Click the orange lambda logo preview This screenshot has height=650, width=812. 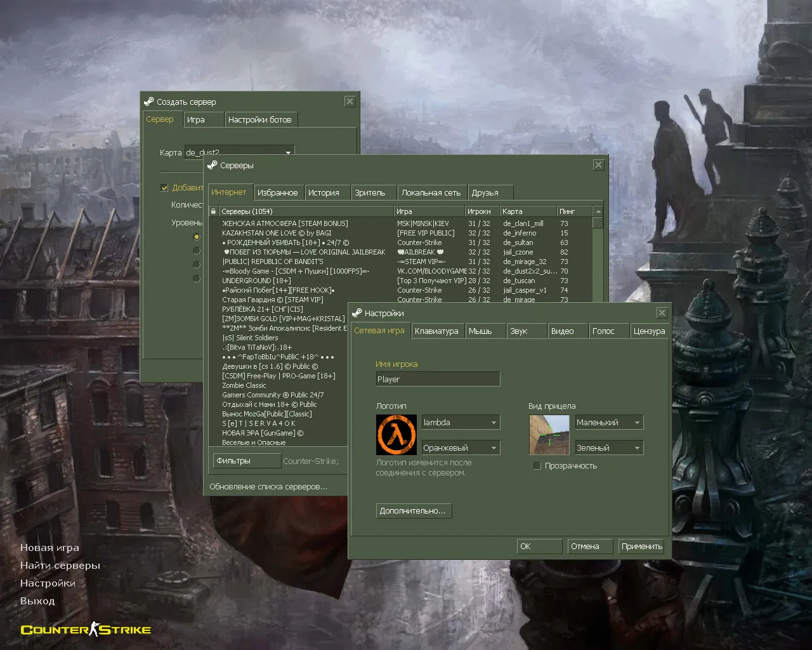pyautogui.click(x=396, y=435)
